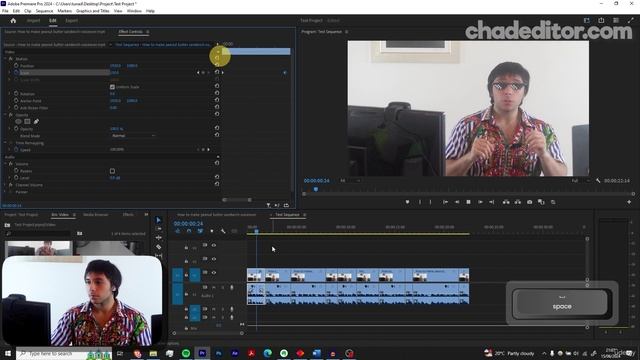
Task: Open the playback resolution Full dropdown
Action: coord(580,180)
